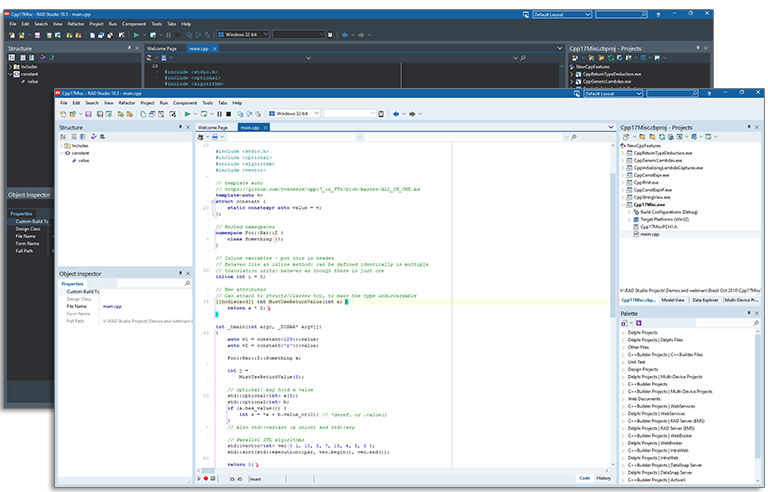Close the Structure panel with its X
This screenshot has height=492, width=768.
[188, 128]
